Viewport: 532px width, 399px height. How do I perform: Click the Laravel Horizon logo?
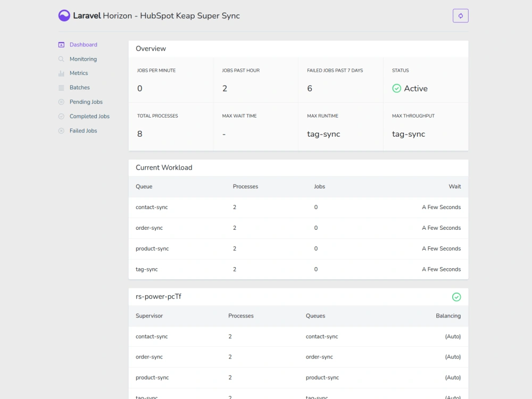click(64, 15)
